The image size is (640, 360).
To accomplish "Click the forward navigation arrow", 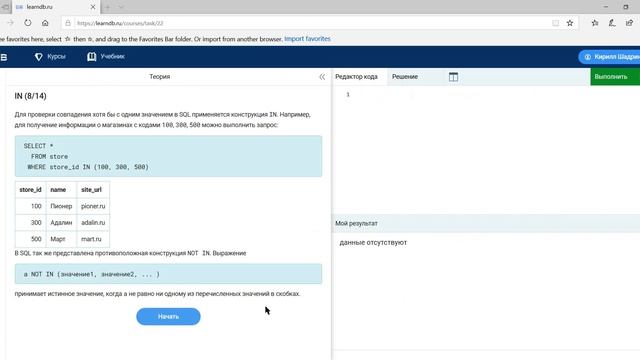I will (10, 23).
